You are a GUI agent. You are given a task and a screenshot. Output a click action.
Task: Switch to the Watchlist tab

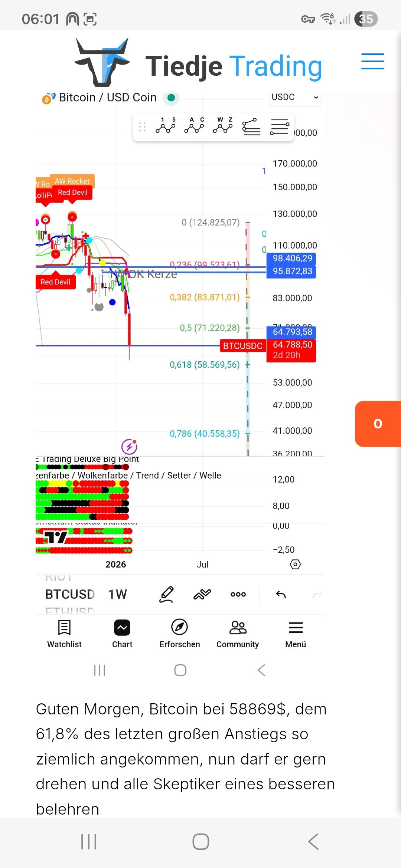click(64, 634)
